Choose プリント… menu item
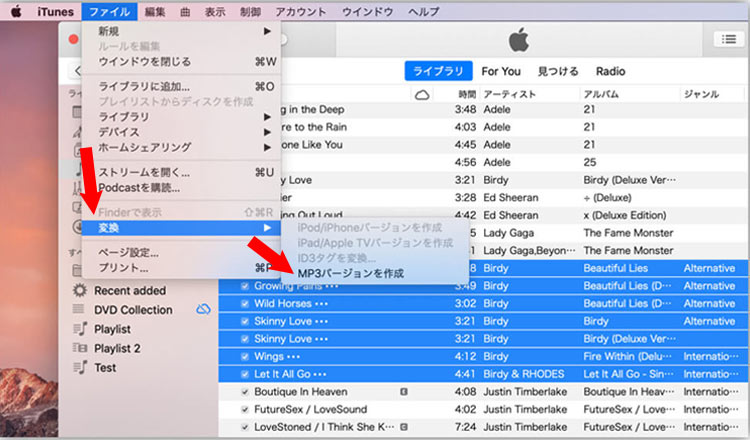The width and height of the screenshot is (750, 440). click(x=181, y=268)
